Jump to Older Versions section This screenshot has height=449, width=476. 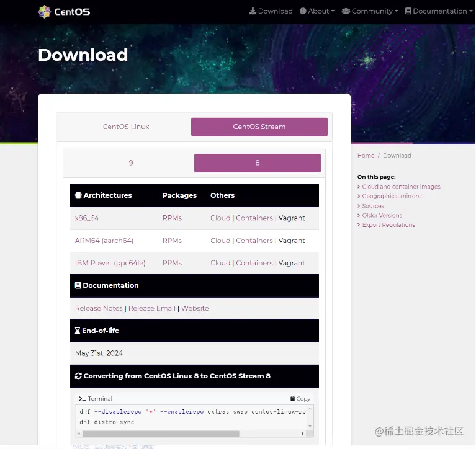click(x=382, y=215)
